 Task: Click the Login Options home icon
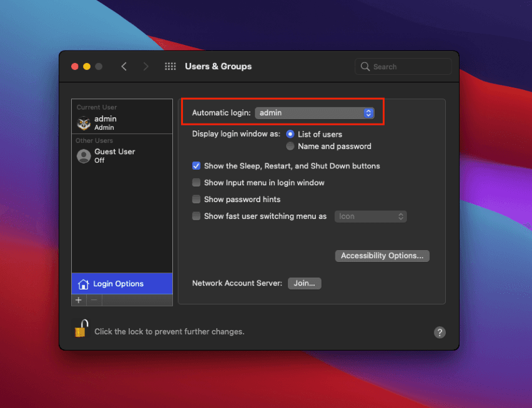tap(83, 284)
